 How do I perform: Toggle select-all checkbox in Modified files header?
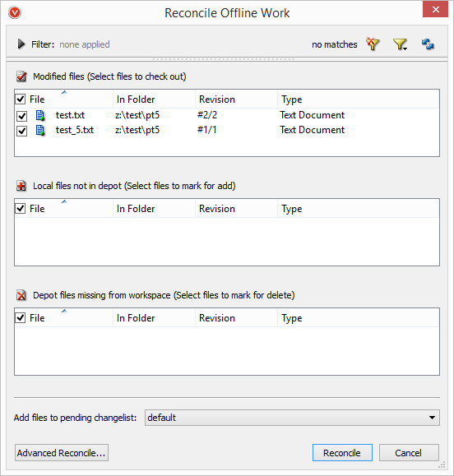(x=20, y=99)
